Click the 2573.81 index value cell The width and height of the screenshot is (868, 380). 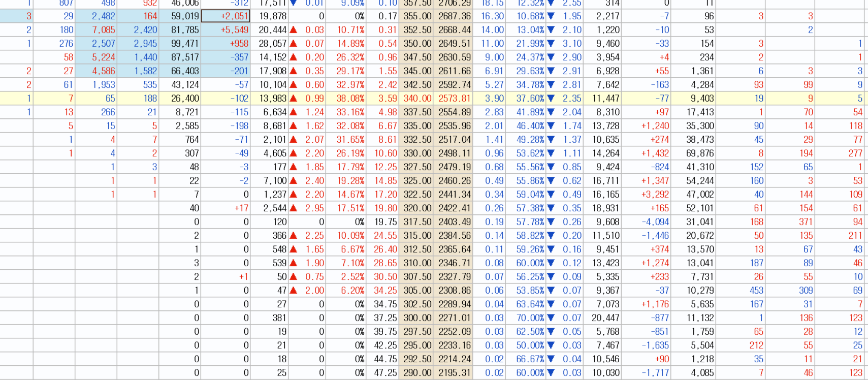pos(454,99)
